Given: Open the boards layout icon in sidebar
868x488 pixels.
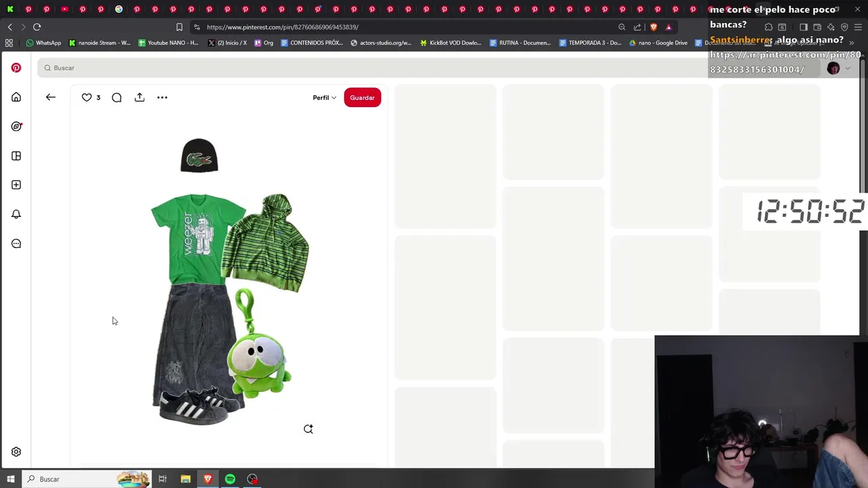Looking at the screenshot, I should [16, 156].
